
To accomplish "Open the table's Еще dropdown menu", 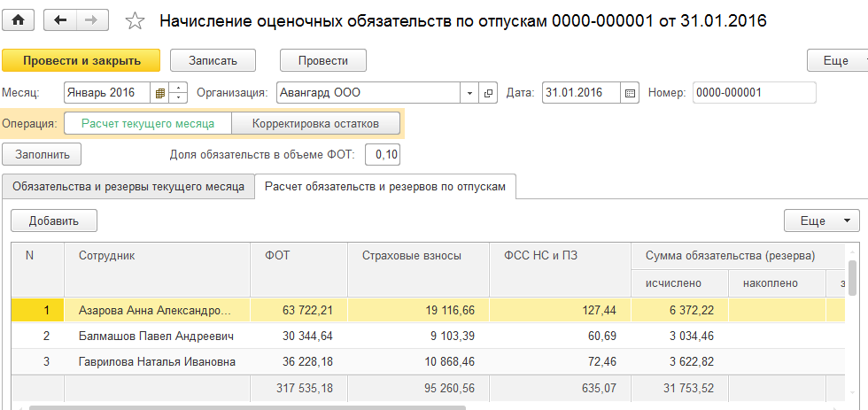I will click(x=821, y=220).
